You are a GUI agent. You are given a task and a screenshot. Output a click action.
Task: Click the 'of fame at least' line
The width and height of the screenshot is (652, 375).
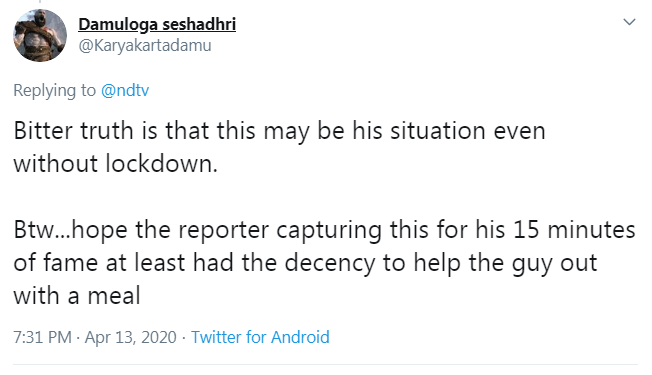click(x=305, y=263)
